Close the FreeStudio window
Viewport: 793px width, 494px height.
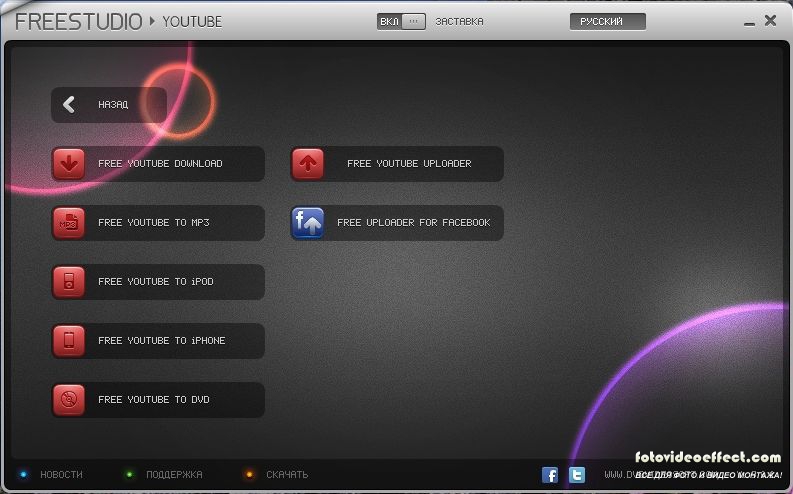pyautogui.click(x=770, y=20)
